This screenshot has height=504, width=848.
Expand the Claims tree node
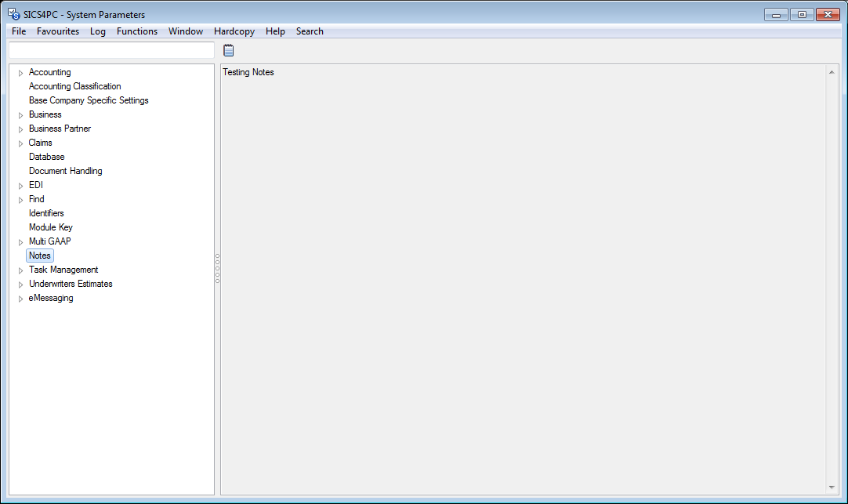pyautogui.click(x=21, y=143)
